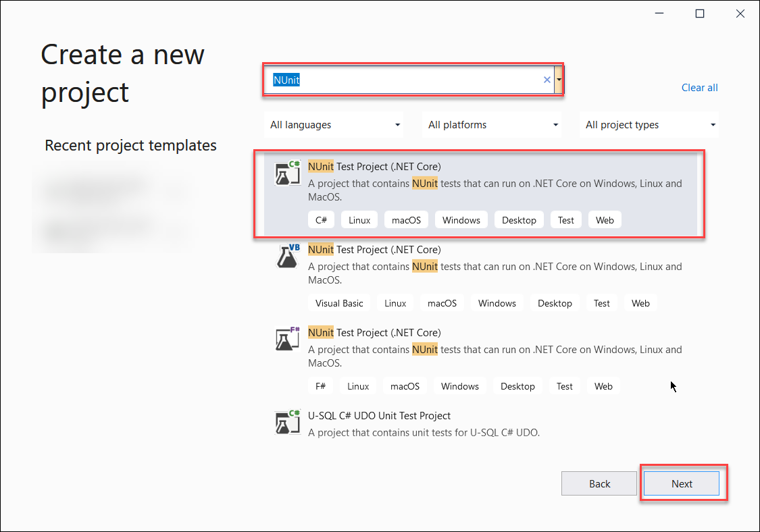Screen dimensions: 760x532
Task: Select U-SQL C# UDO Unit Test Project title
Action: pyautogui.click(x=379, y=416)
